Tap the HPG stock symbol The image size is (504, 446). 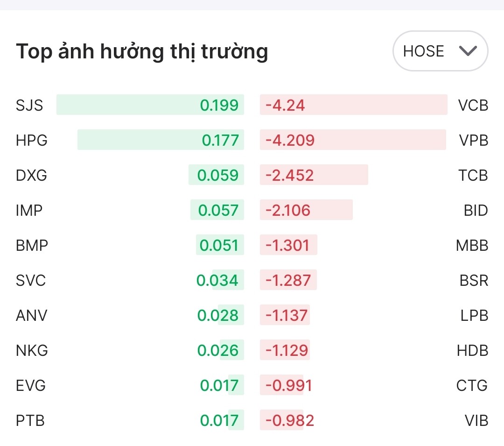[x=32, y=140]
